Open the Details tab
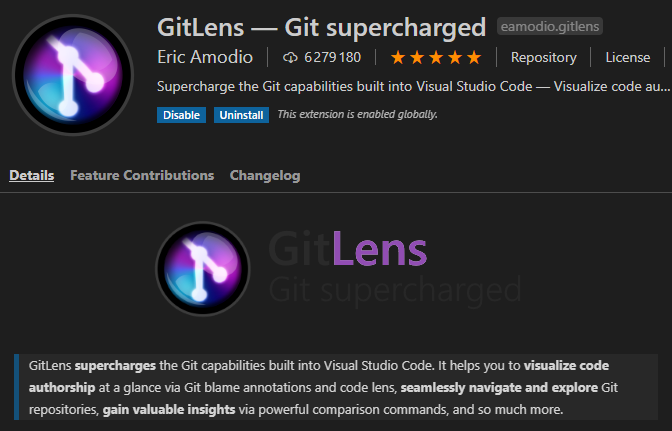 pos(32,175)
